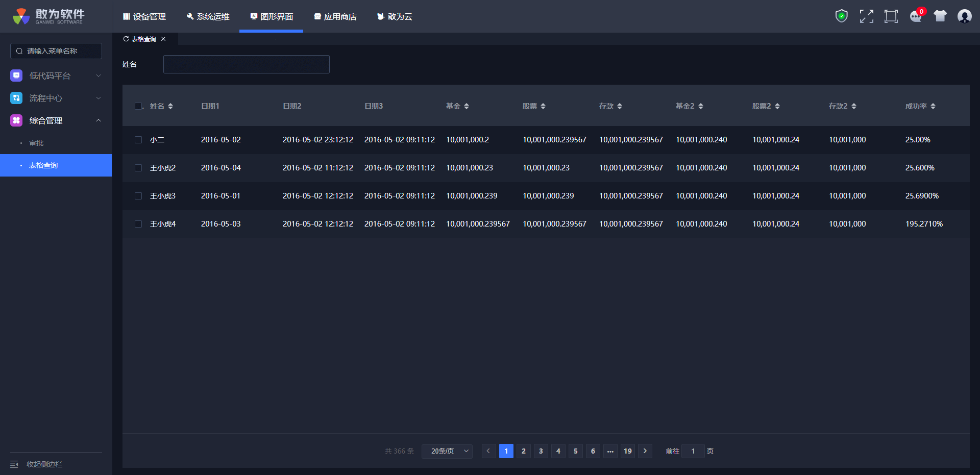Collapse the 综合管理 sidebar group
The width and height of the screenshot is (980, 475).
(x=56, y=120)
